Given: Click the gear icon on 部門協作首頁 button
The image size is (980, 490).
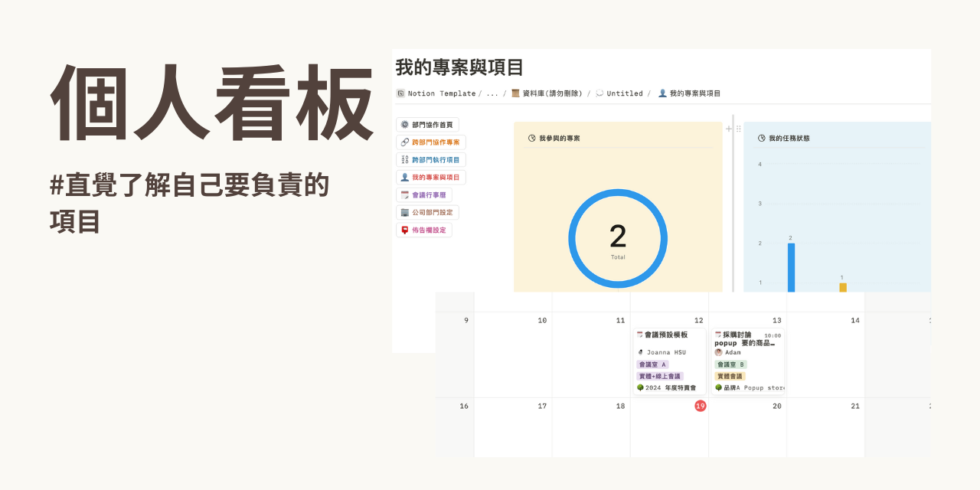Looking at the screenshot, I should pos(404,124).
